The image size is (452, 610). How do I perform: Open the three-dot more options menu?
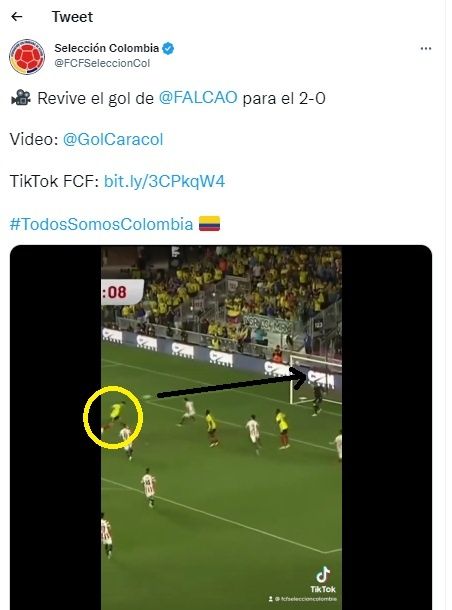[426, 49]
